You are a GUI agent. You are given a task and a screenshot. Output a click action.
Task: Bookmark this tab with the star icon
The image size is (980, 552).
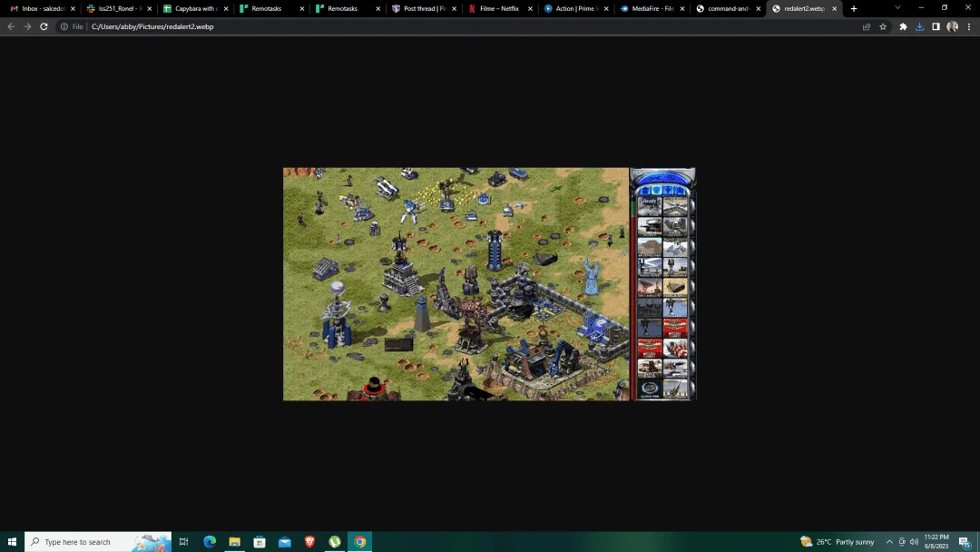click(x=883, y=27)
